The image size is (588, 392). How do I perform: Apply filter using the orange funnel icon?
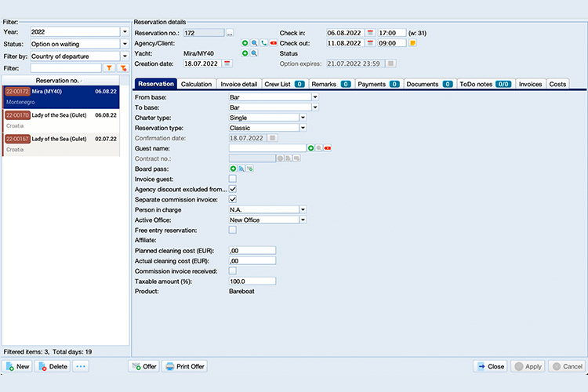[110, 68]
